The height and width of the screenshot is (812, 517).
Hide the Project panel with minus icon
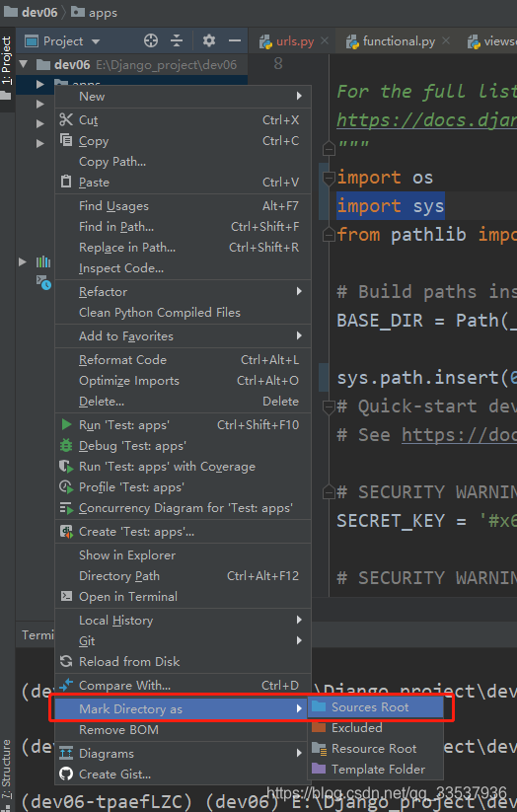tap(235, 40)
